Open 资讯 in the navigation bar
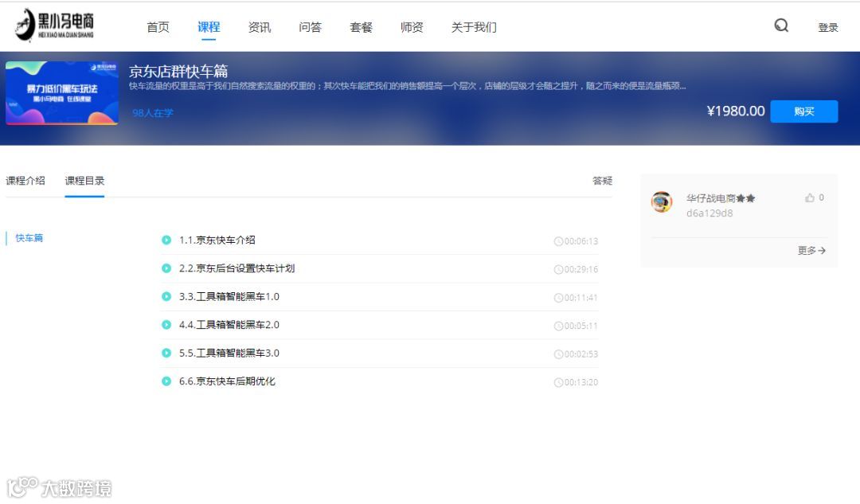Screen dimensions: 860x504 click(x=260, y=27)
